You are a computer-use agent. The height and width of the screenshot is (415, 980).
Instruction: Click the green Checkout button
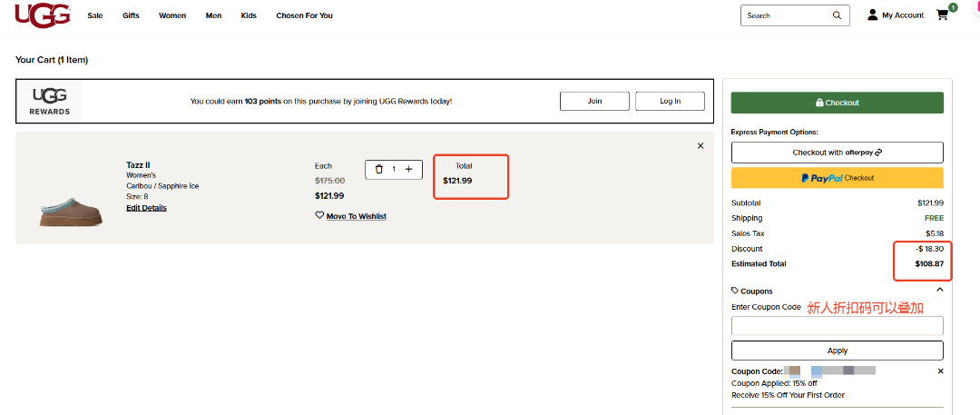point(837,103)
